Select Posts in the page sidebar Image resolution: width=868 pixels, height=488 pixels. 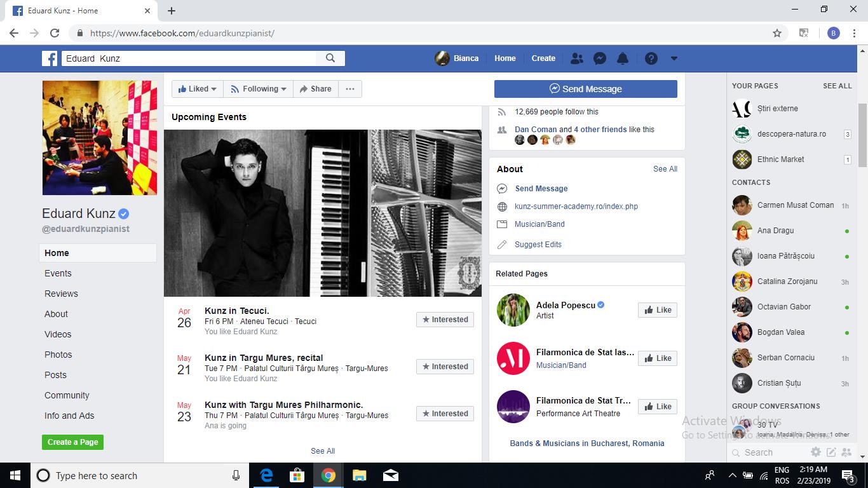(x=55, y=375)
